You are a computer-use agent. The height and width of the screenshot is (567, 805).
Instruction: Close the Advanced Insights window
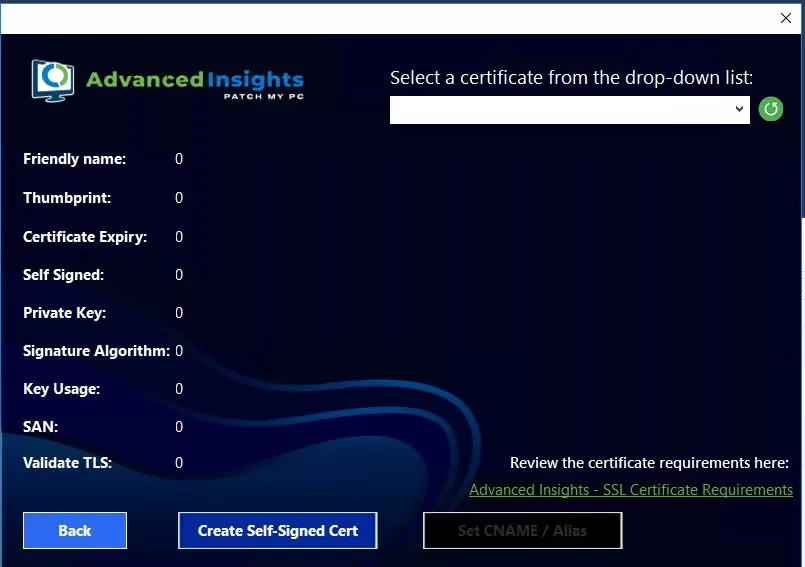(785, 18)
